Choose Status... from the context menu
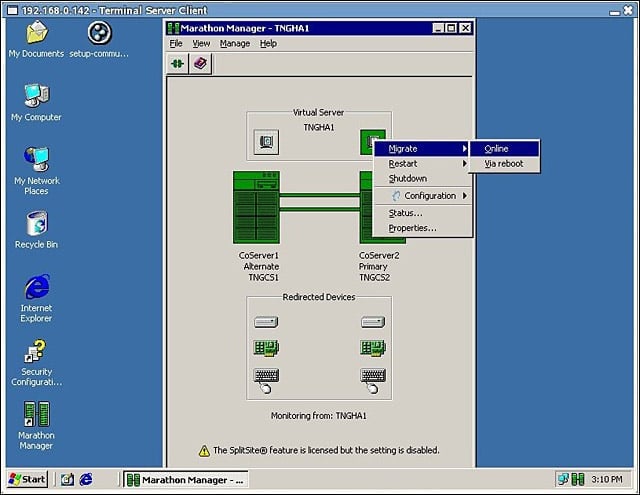 422,213
